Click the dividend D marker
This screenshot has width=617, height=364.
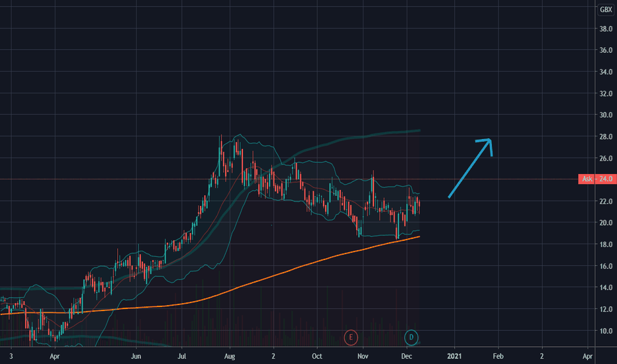(411, 338)
